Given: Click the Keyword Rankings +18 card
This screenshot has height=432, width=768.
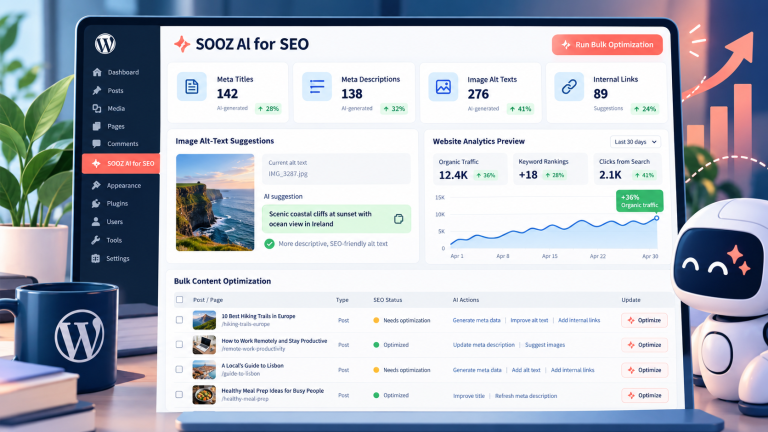Looking at the screenshot, I should click(550, 169).
